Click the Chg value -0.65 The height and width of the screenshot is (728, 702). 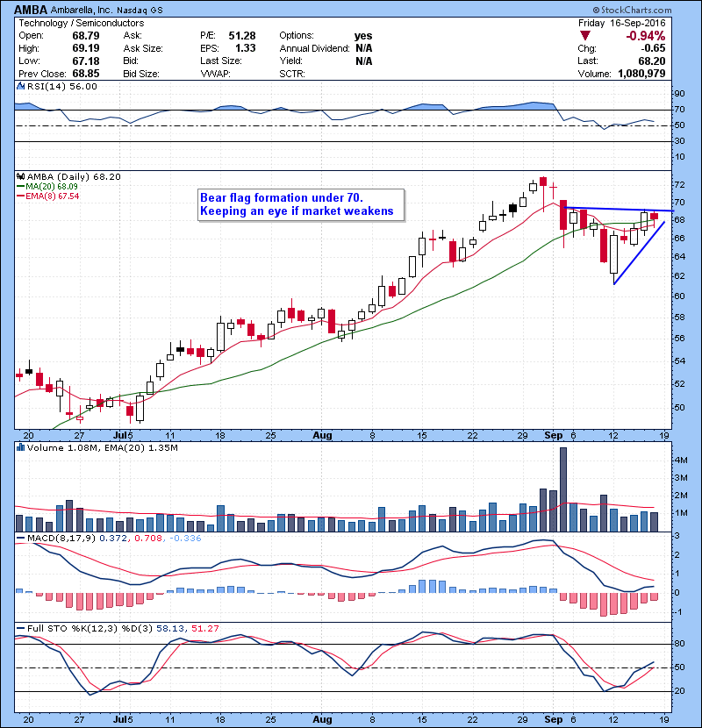point(654,48)
